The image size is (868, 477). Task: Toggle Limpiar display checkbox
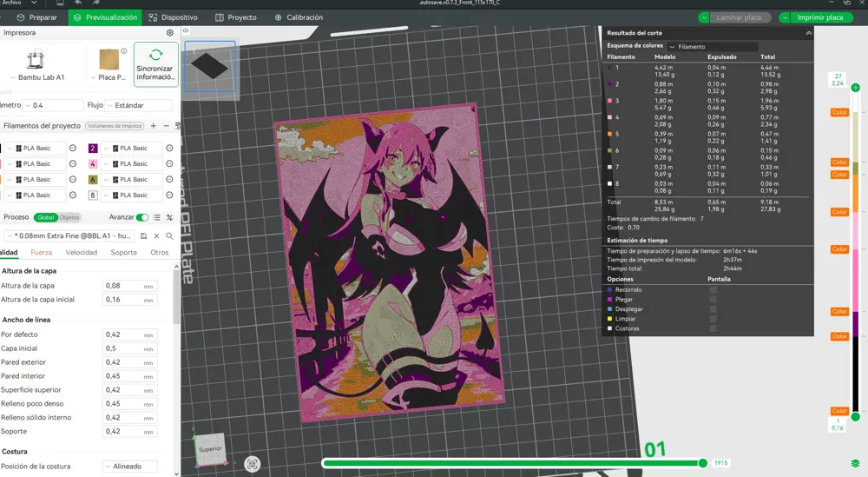(x=713, y=319)
